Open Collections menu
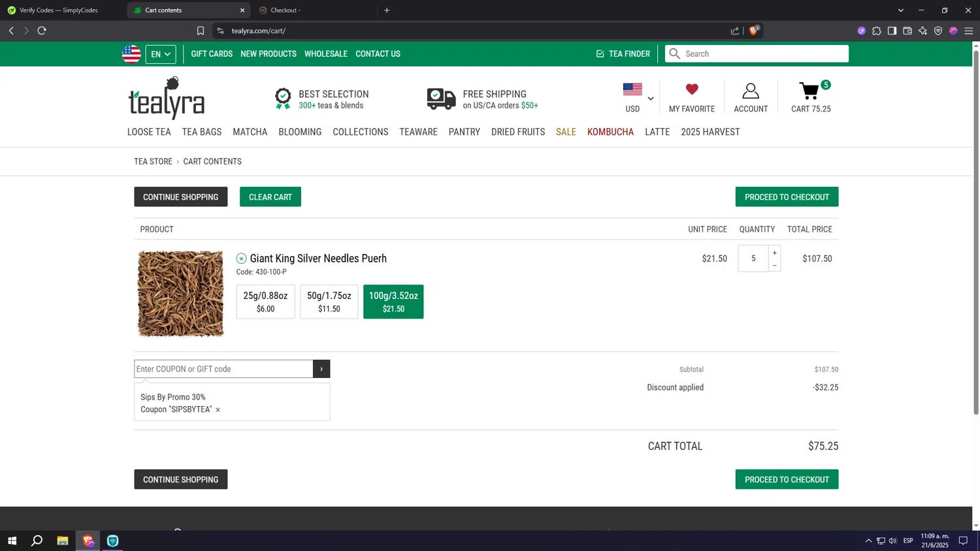 361,132
